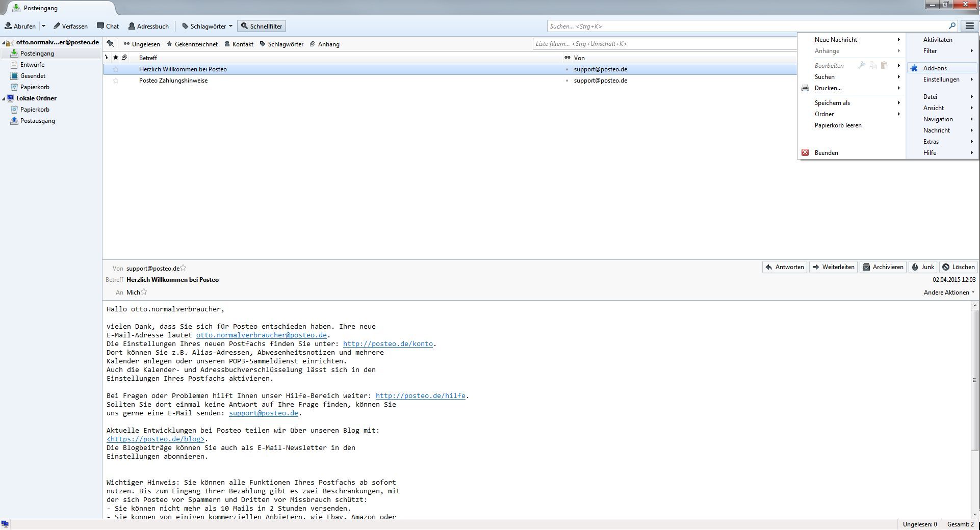Click the search magnifier icon in search bar
The height and width of the screenshot is (530, 980).
pyautogui.click(x=951, y=26)
